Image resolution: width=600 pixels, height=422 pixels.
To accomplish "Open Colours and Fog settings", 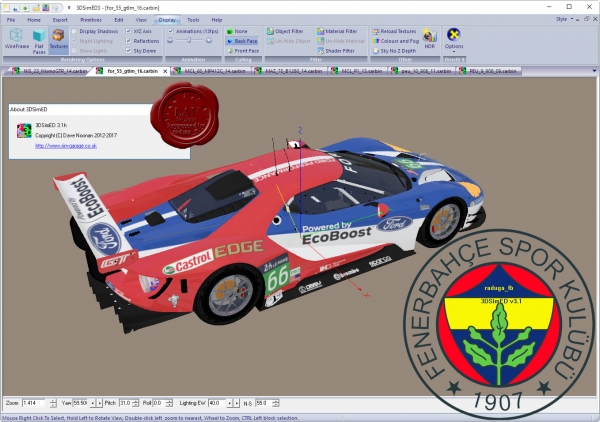I will [x=396, y=41].
